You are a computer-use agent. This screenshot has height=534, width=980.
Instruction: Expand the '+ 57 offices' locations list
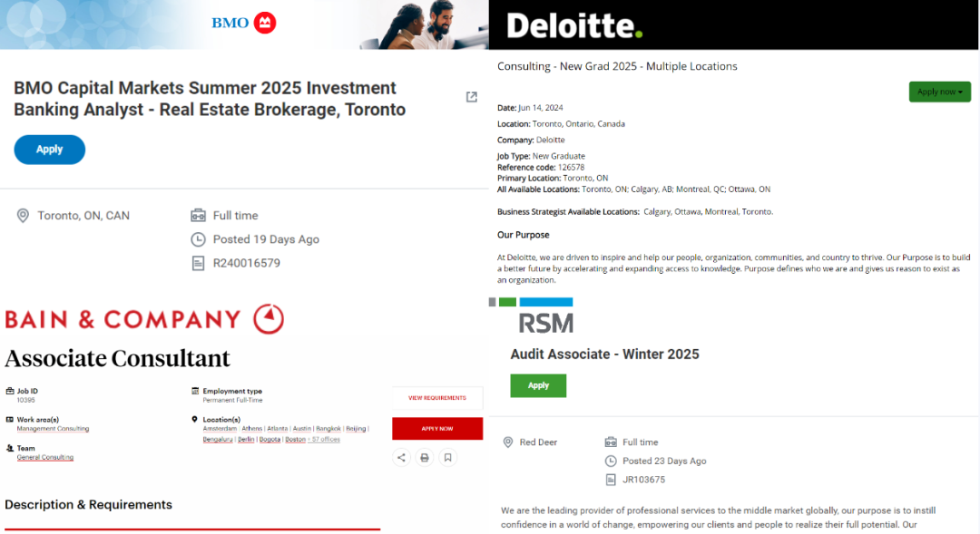point(326,439)
